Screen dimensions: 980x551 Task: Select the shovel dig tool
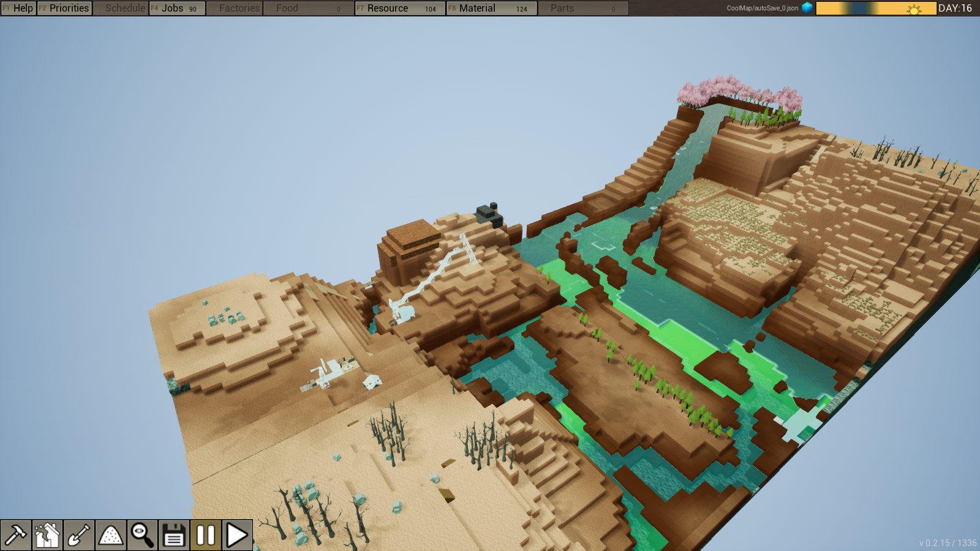[79, 535]
